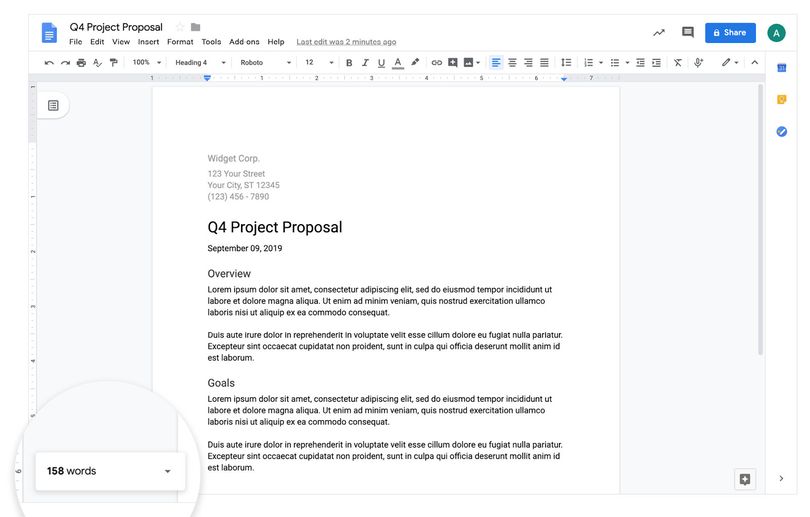
Task: Click the print icon in toolbar
Action: pos(81,62)
